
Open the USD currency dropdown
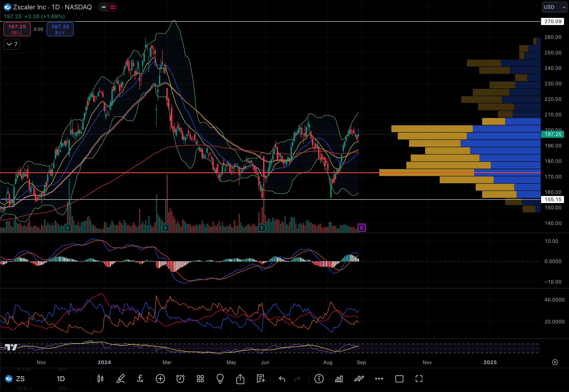[x=554, y=7]
